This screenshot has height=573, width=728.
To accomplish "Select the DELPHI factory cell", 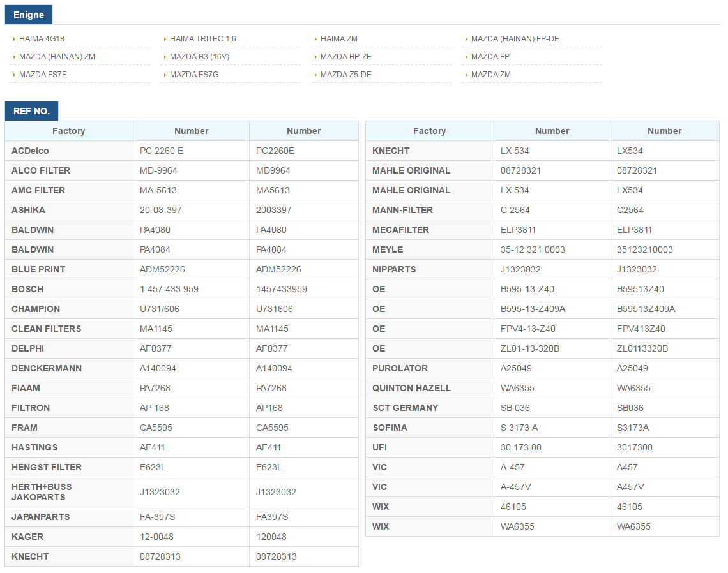I will (69, 348).
